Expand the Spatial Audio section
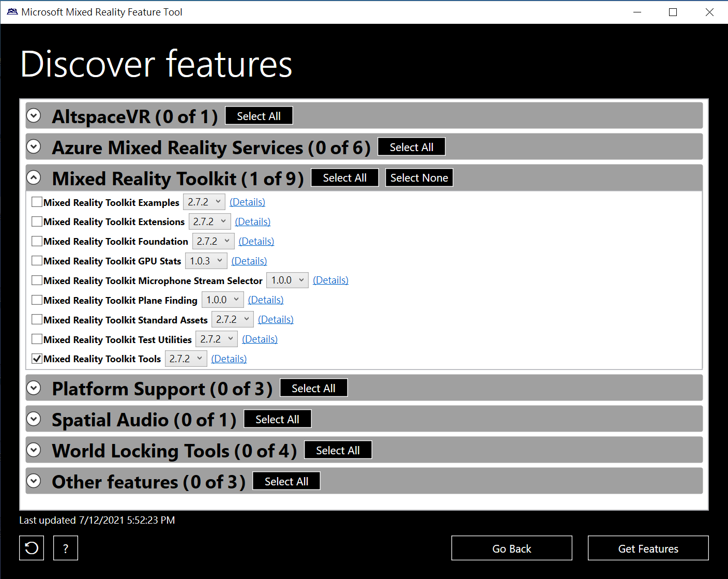The width and height of the screenshot is (728, 579). click(34, 419)
